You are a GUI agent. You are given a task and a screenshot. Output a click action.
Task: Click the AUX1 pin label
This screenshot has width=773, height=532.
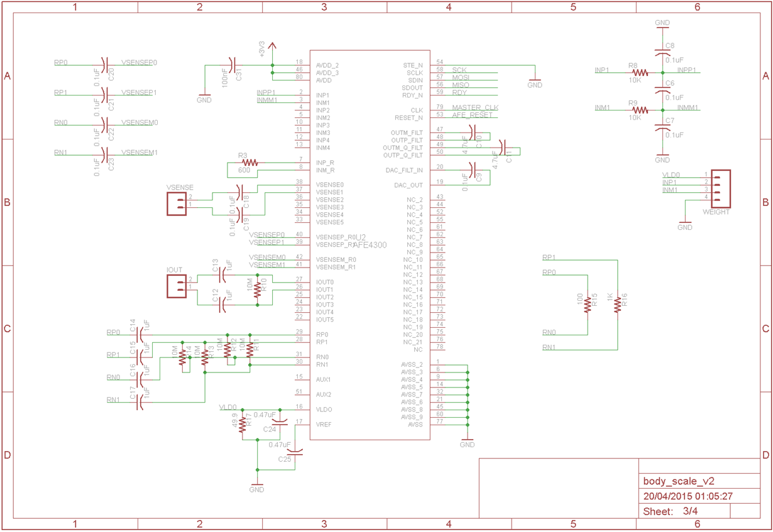pos(324,380)
